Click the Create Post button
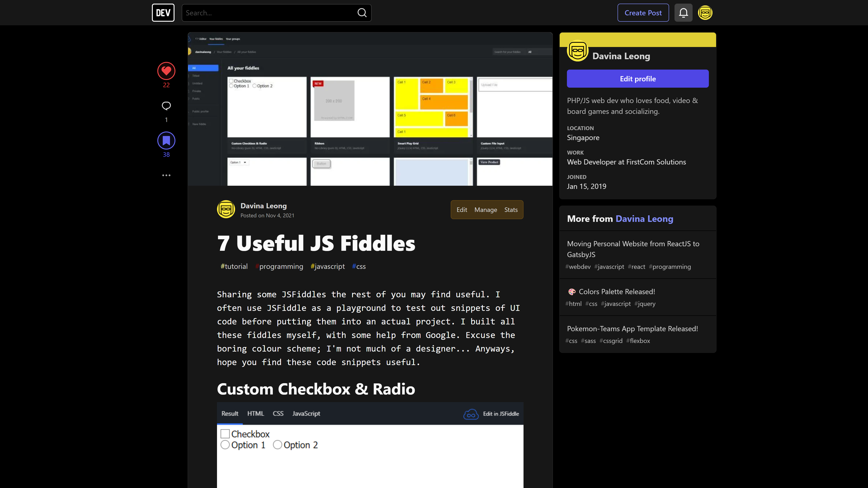Image resolution: width=868 pixels, height=488 pixels. [643, 13]
